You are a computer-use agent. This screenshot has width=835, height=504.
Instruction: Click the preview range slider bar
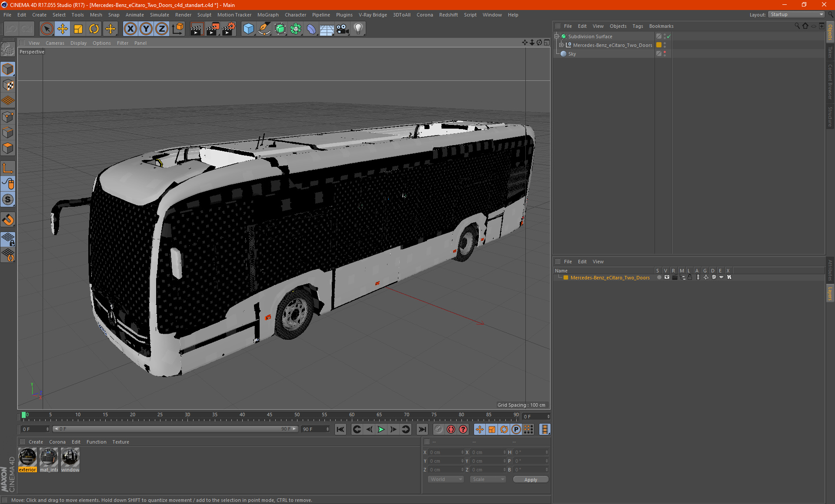click(175, 429)
